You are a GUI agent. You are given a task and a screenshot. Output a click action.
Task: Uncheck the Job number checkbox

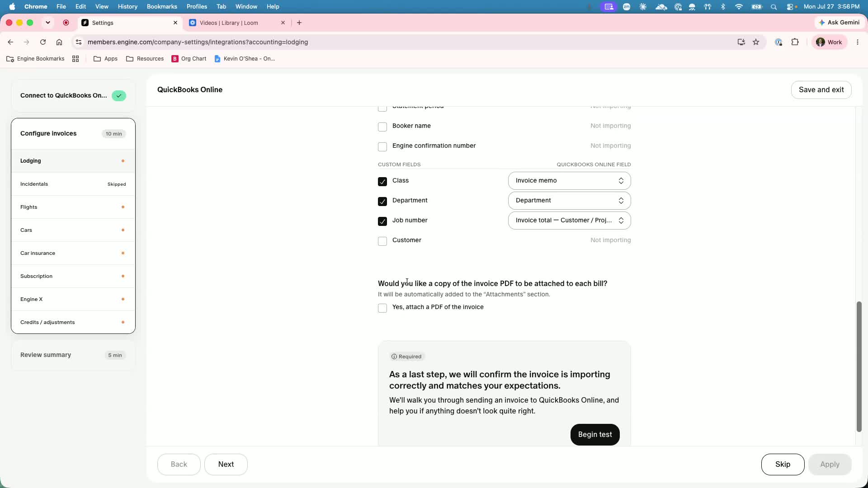tap(382, 221)
